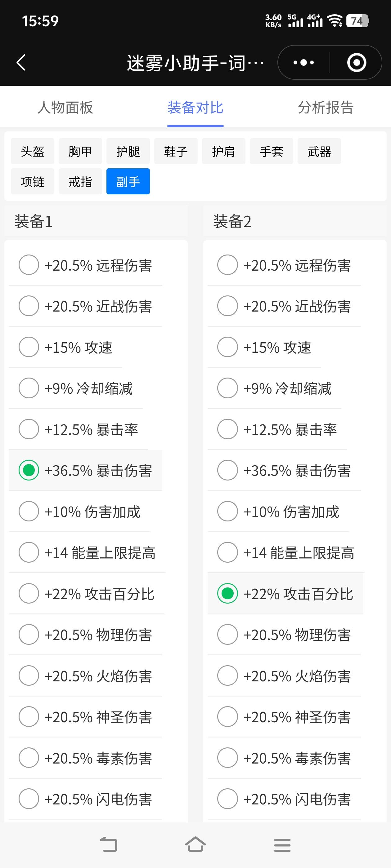Open the mini program three-dot menu
391x868 pixels.
(303, 62)
